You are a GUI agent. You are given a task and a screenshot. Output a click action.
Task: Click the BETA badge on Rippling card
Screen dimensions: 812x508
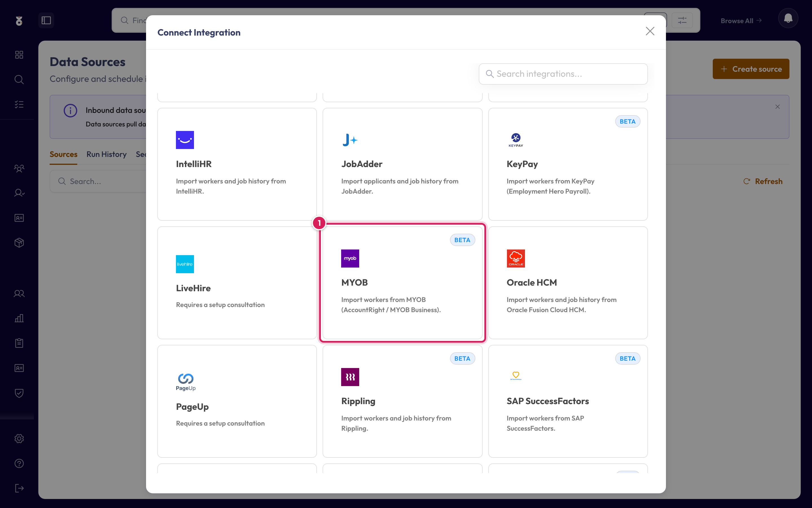[x=462, y=358]
